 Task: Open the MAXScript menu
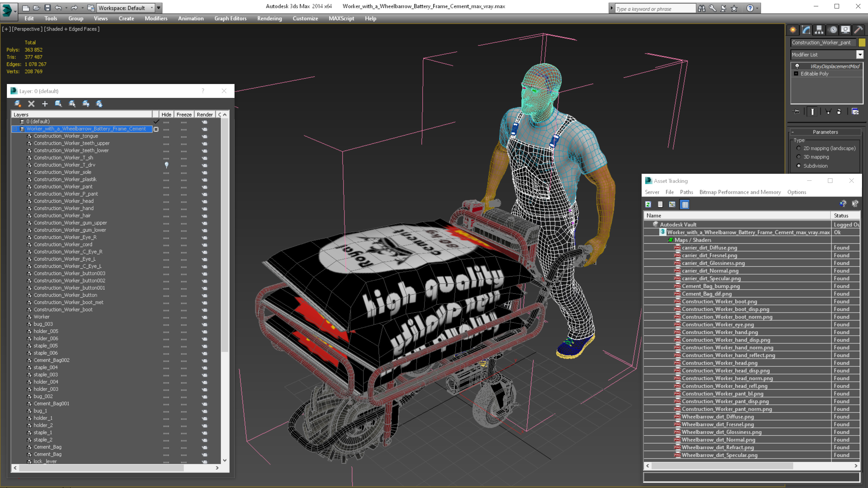341,18
